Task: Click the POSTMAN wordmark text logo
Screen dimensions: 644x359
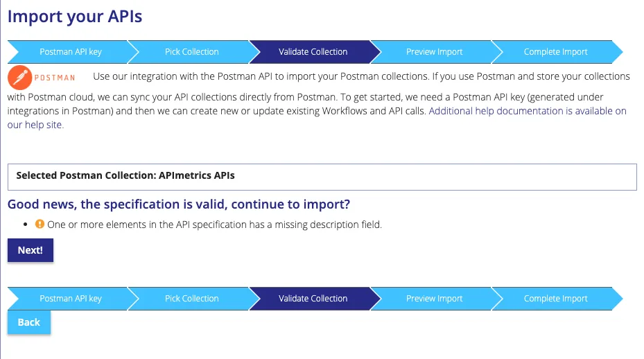Action: tap(55, 78)
